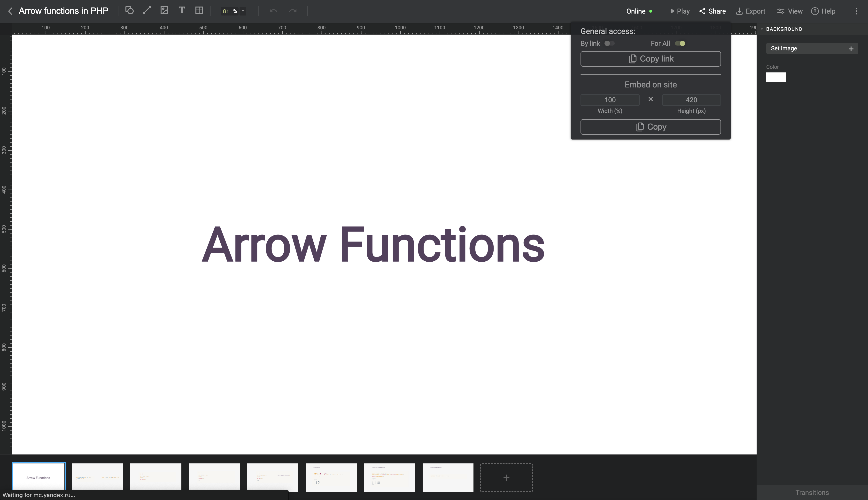Click the Insert image icon

(x=164, y=10)
